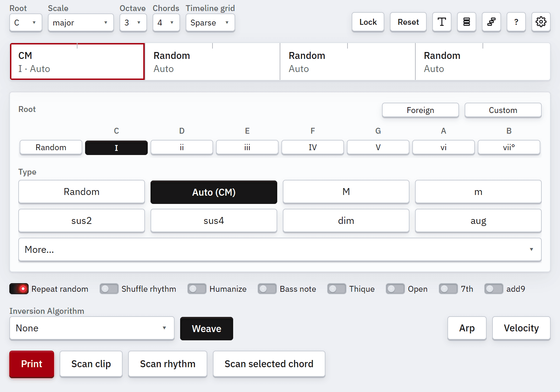The height and width of the screenshot is (392, 560).
Task: Toggle the Thique switch
Action: [337, 289]
